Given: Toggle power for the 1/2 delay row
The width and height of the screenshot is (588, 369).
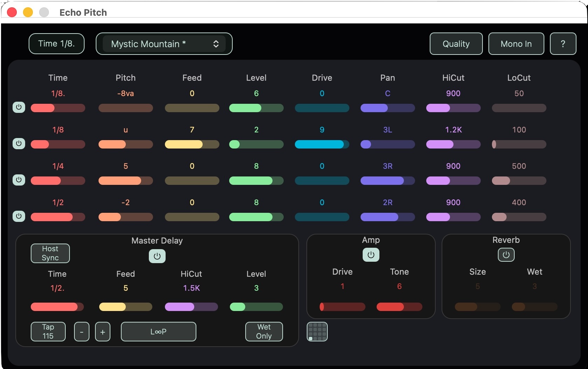Looking at the screenshot, I should tap(19, 216).
